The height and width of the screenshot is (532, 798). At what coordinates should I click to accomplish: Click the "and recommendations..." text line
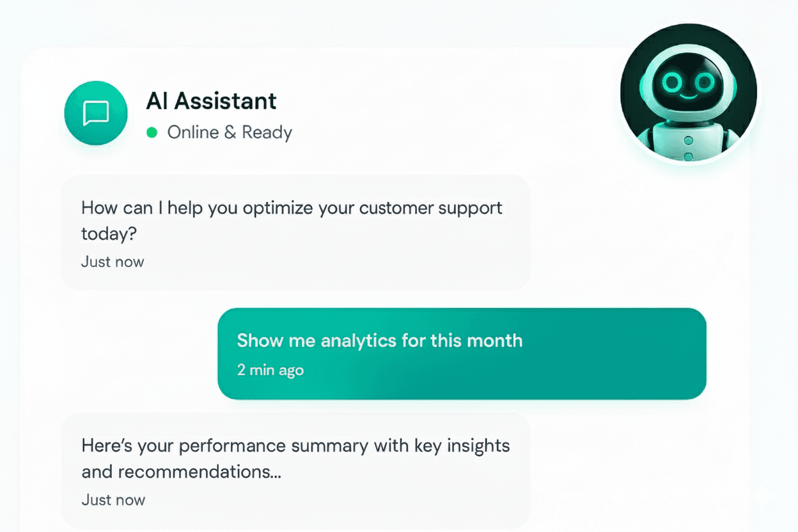pos(182,472)
